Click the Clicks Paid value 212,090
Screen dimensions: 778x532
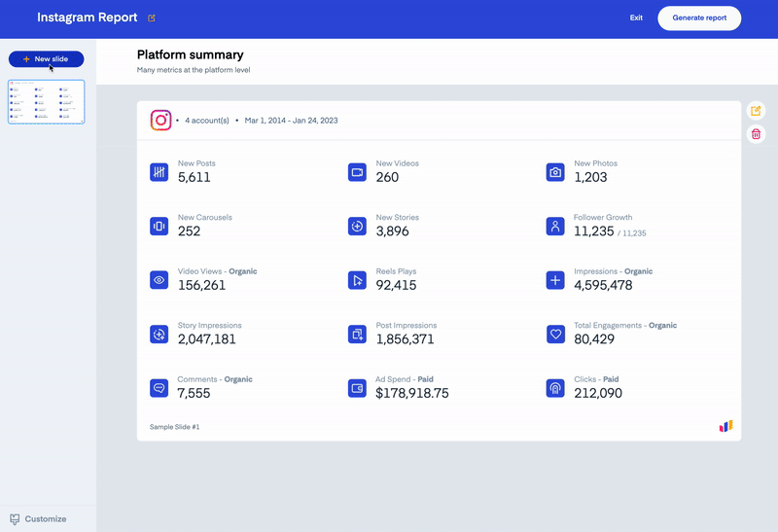598,394
